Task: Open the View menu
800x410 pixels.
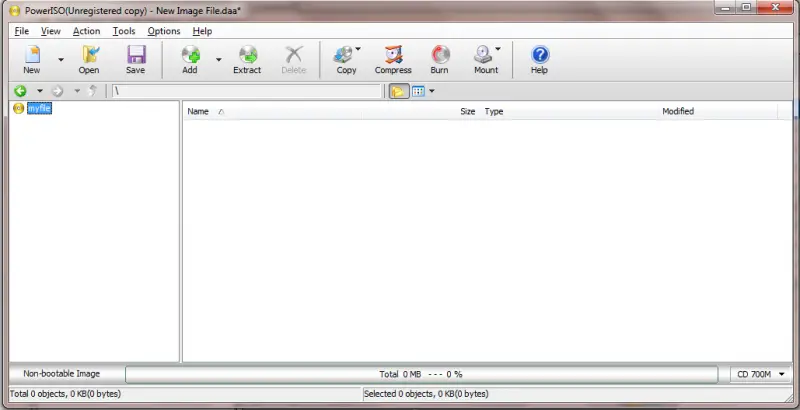Action: click(51, 31)
